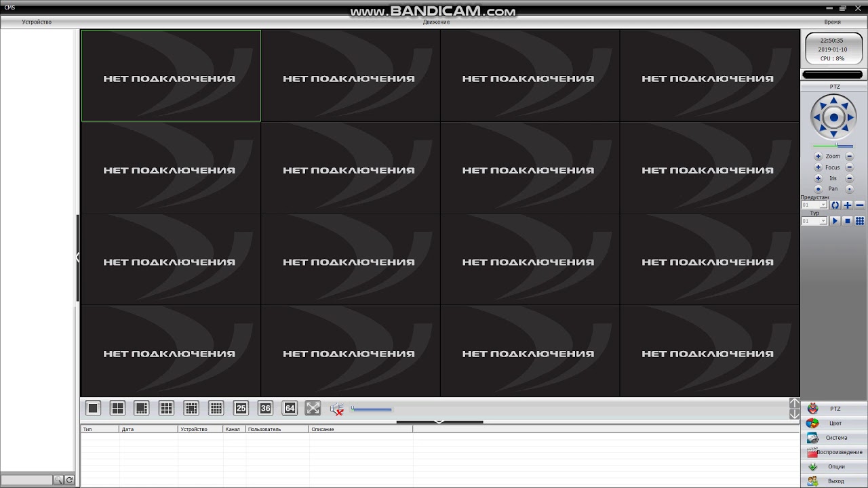
Task: Increase Focus with the plus button
Action: click(818, 167)
